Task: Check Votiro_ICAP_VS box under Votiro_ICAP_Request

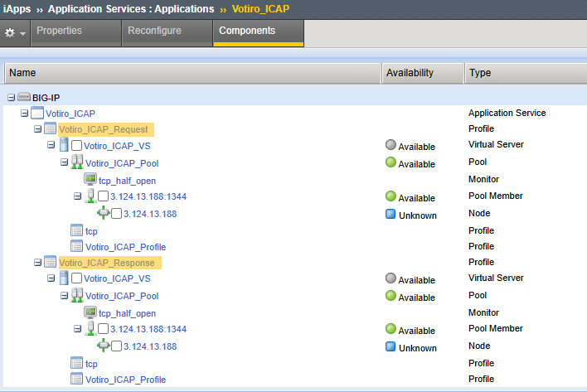Action: click(77, 146)
